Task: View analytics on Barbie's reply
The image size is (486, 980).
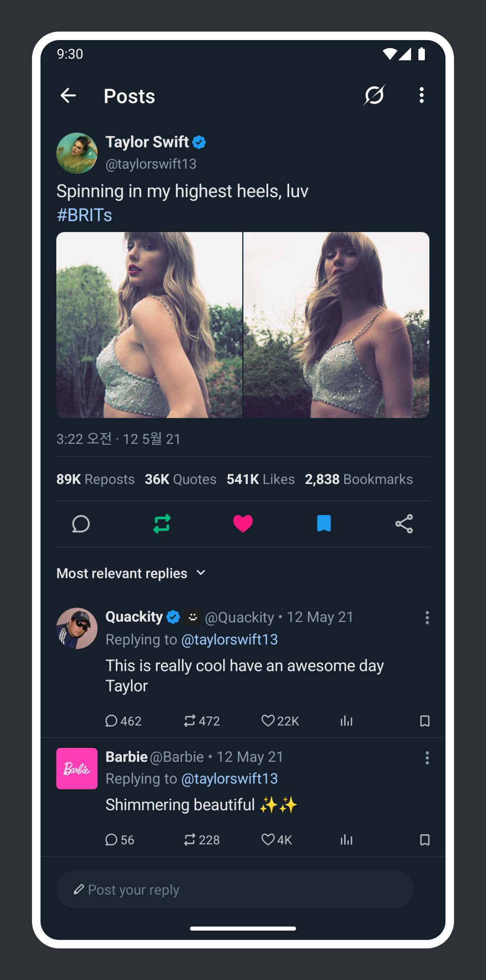Action: click(346, 839)
